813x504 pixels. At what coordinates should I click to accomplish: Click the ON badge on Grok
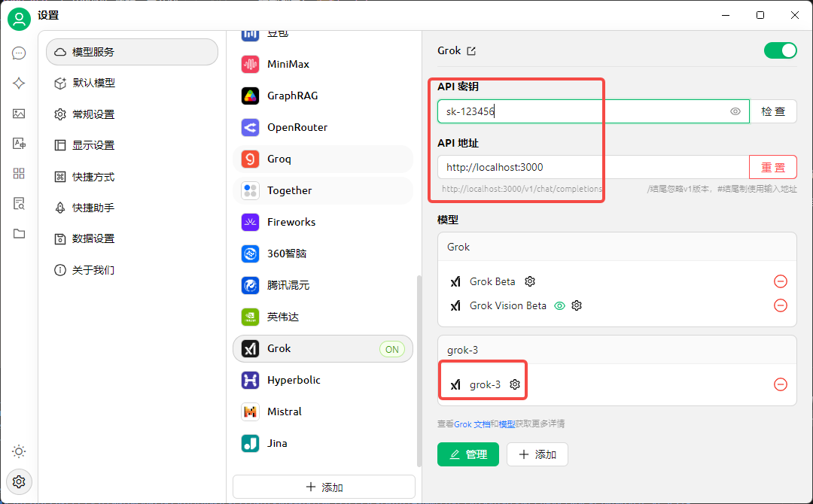coord(392,349)
